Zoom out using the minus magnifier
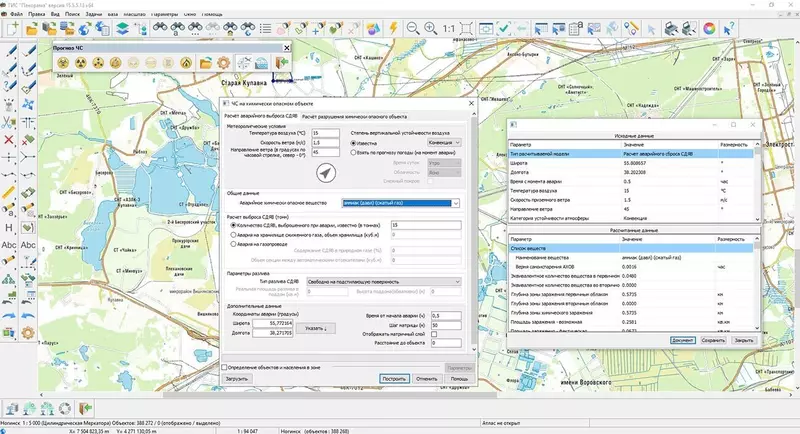Image resolution: width=800 pixels, height=434 pixels. [413, 29]
